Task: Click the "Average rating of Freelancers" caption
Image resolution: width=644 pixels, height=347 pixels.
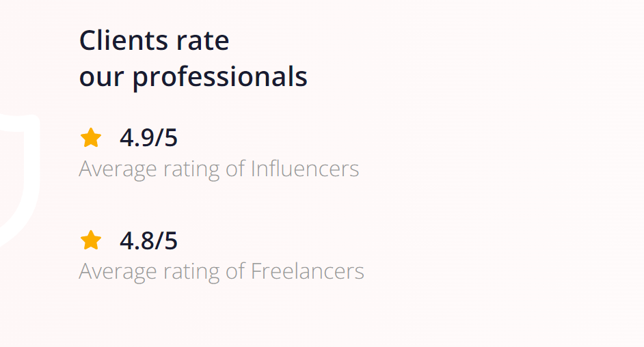Action: (x=222, y=271)
